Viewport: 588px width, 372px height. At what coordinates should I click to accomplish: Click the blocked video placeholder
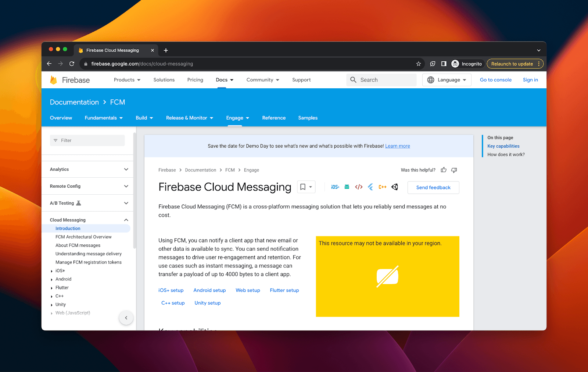(387, 276)
